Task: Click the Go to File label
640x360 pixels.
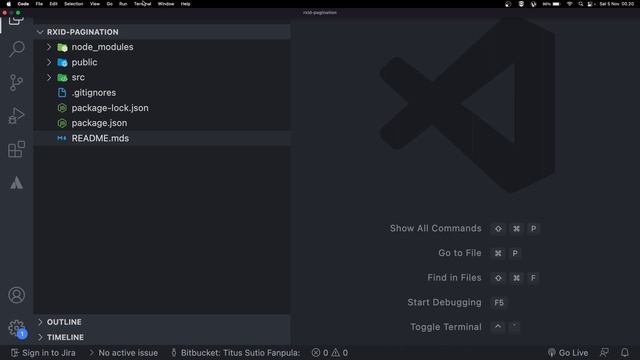Action: coord(460,253)
